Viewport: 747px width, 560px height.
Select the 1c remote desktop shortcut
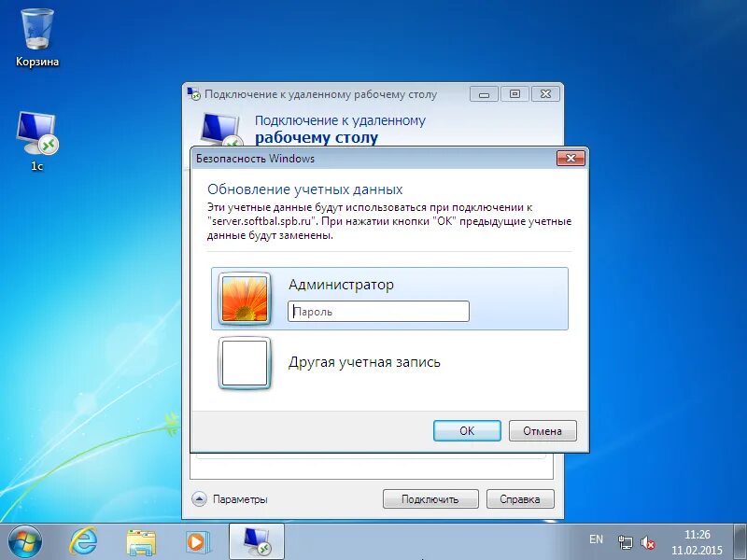(x=37, y=141)
